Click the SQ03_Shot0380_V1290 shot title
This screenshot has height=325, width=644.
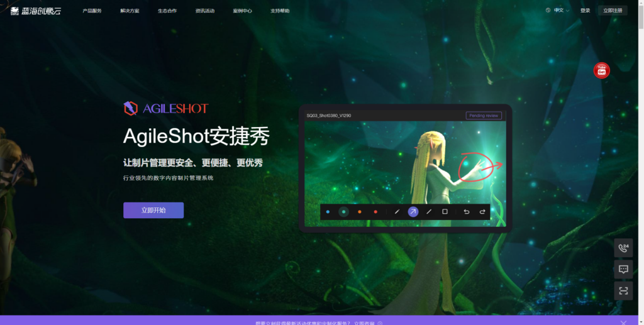click(x=328, y=116)
